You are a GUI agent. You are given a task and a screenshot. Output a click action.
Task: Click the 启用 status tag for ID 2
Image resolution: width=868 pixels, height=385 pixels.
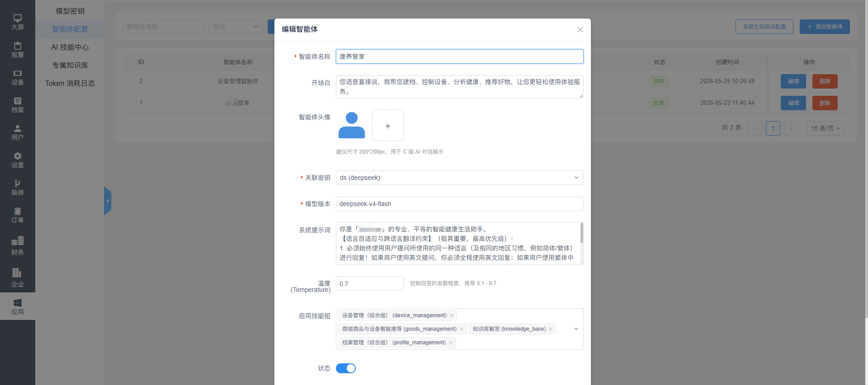(659, 81)
